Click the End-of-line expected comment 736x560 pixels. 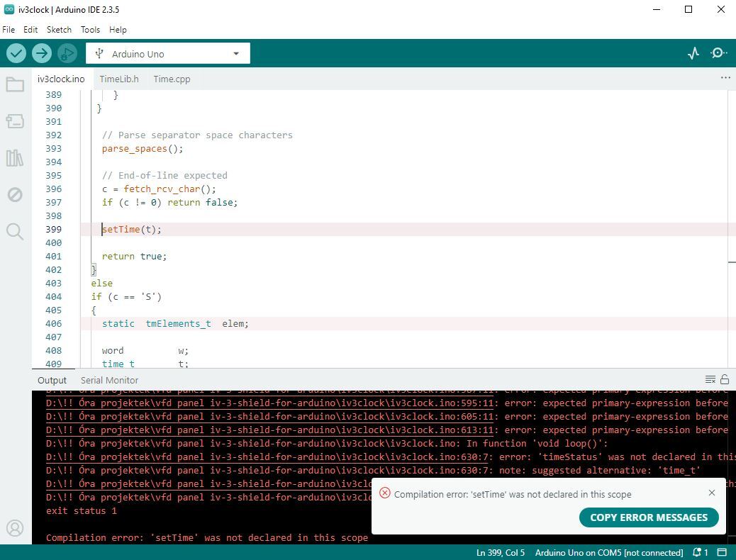(165, 176)
